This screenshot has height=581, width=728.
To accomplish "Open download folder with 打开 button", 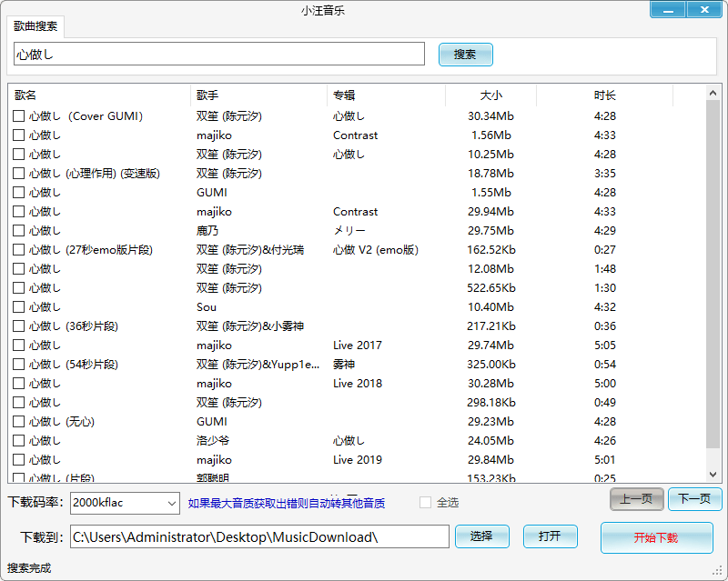I will point(550,536).
